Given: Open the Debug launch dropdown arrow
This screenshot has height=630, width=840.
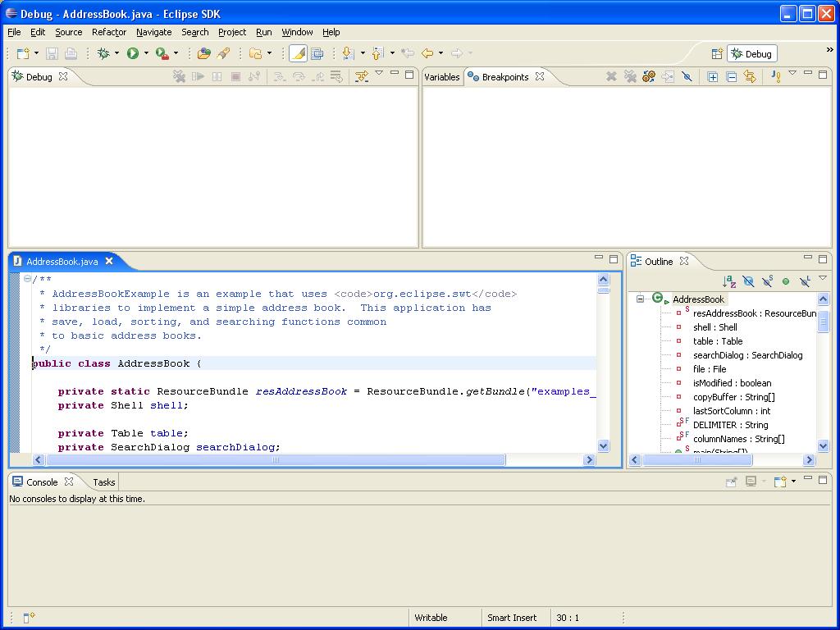Looking at the screenshot, I should [x=116, y=53].
